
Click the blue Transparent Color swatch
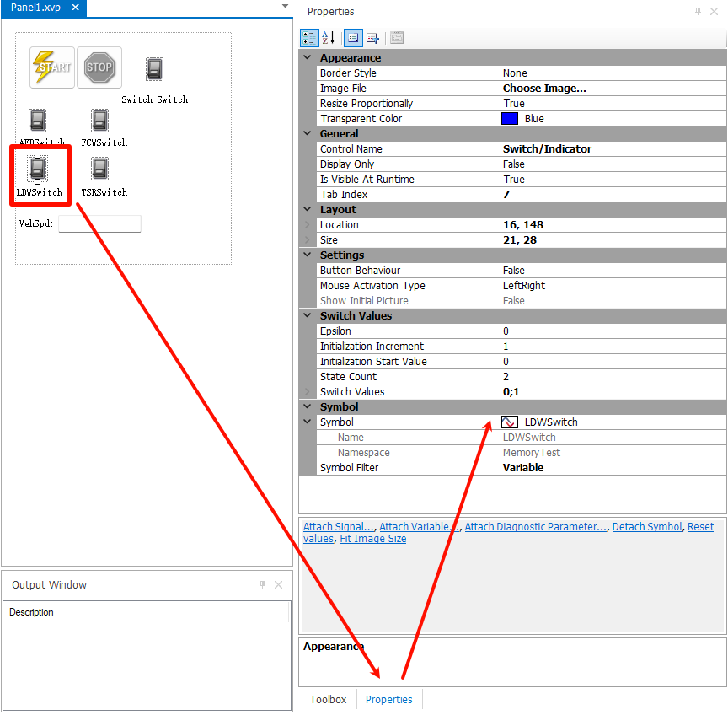pos(509,119)
